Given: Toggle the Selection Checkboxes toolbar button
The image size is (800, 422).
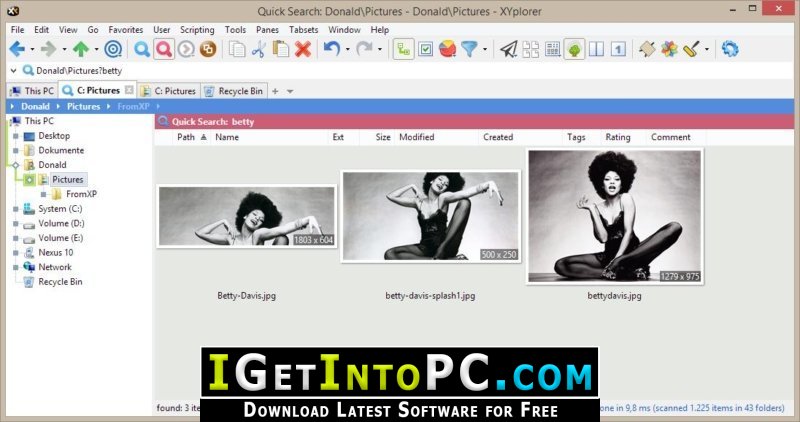Looking at the screenshot, I should coord(426,49).
